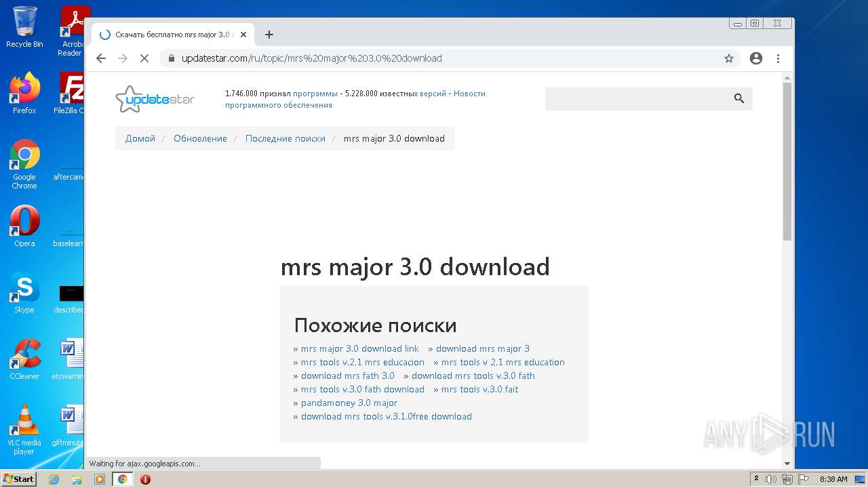Click the Новости программного обеспечения link
The image size is (868, 488).
355,99
